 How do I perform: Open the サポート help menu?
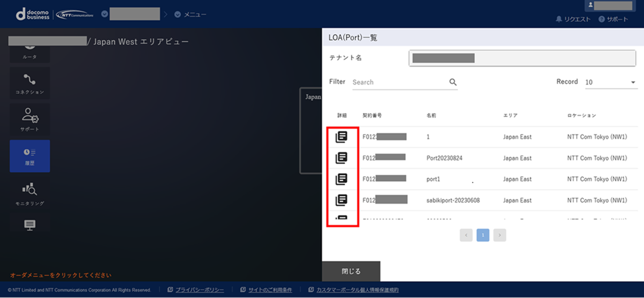tap(613, 19)
